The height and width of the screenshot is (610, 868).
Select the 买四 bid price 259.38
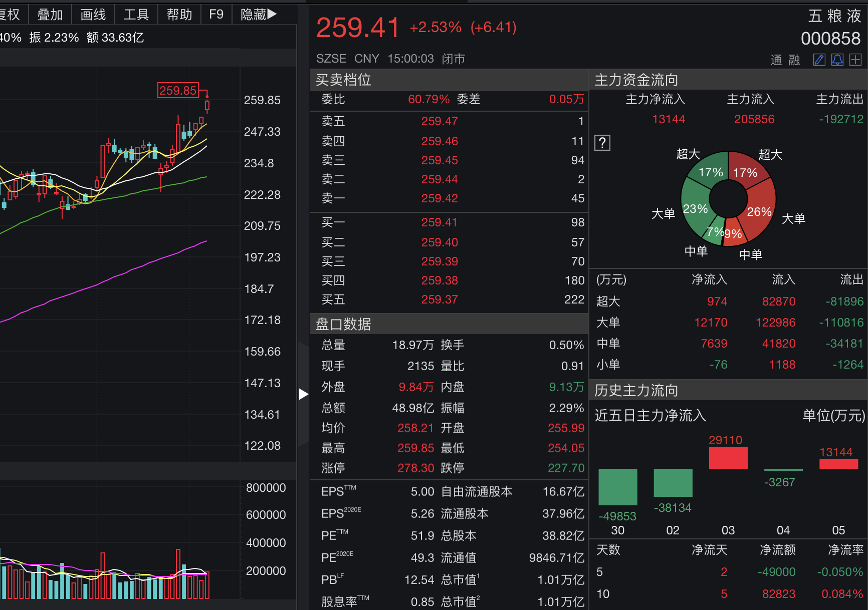[440, 280]
